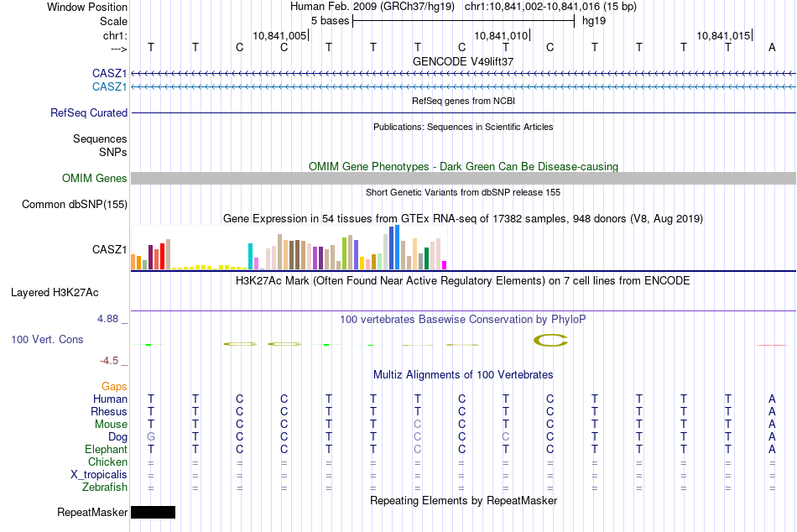Click the magenta GTEx expression bar
The width and height of the screenshot is (797, 532).
pos(445,265)
